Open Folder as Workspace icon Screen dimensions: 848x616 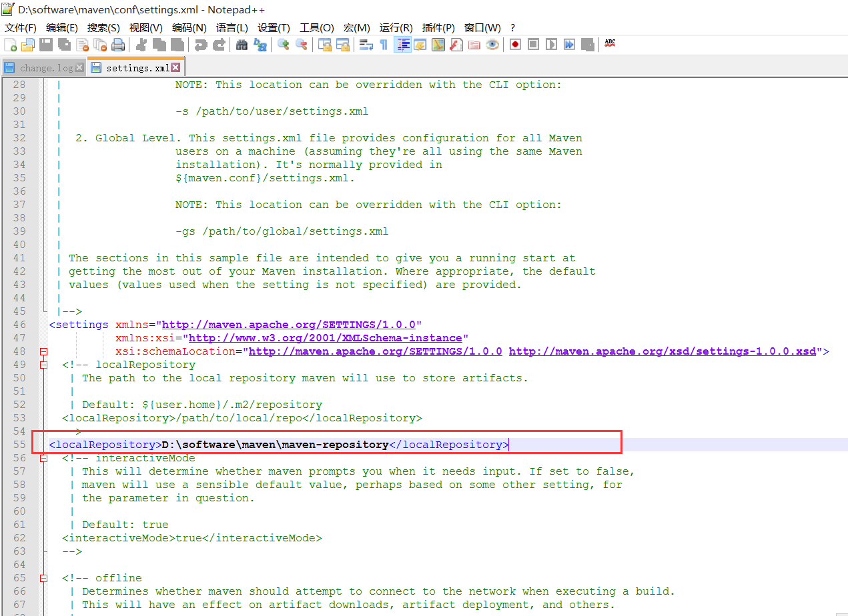coord(474,45)
